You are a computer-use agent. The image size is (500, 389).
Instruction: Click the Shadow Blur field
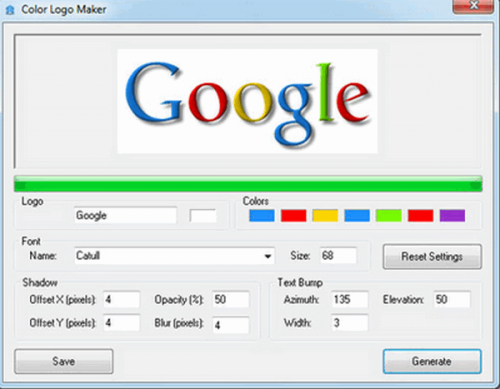click(231, 325)
